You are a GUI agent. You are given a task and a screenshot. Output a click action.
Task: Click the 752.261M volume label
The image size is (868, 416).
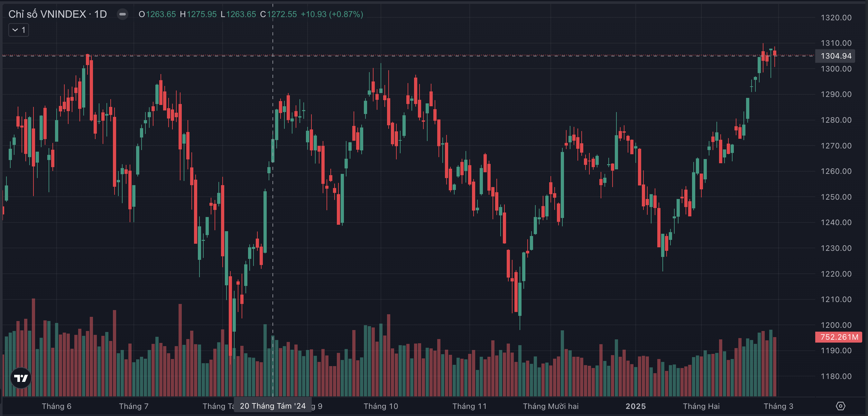click(x=839, y=337)
